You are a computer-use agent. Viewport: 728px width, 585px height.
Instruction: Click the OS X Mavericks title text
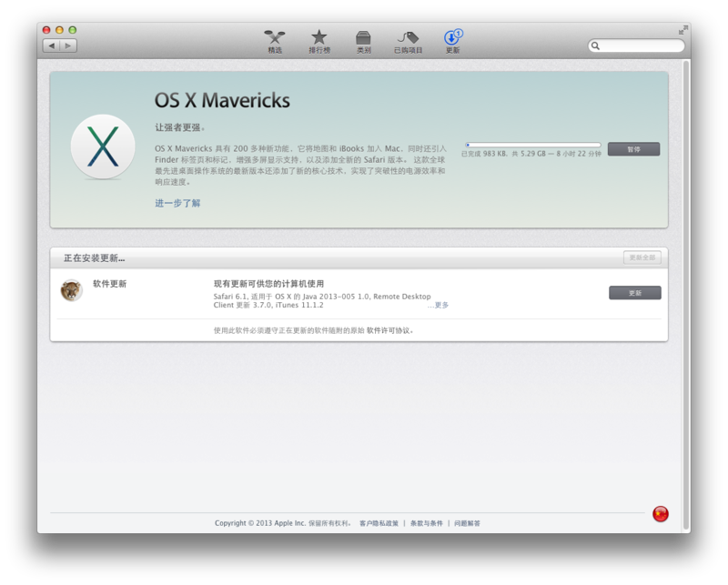tap(222, 100)
